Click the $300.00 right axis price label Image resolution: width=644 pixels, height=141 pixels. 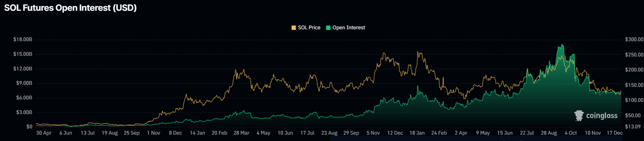634,40
